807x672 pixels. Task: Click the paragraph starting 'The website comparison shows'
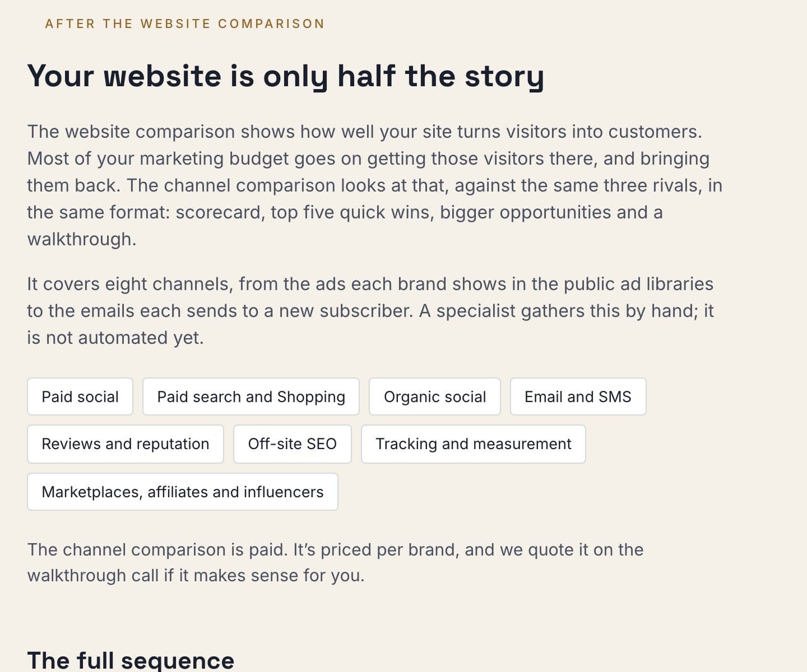(374, 185)
